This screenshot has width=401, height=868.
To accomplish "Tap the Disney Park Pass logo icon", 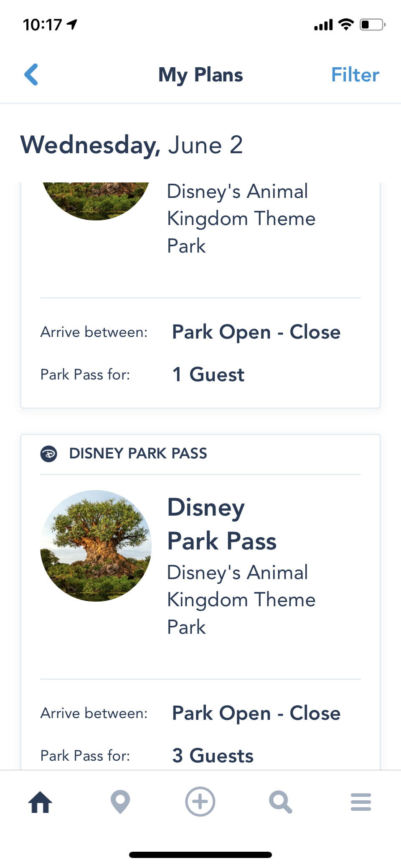I will coord(49,453).
